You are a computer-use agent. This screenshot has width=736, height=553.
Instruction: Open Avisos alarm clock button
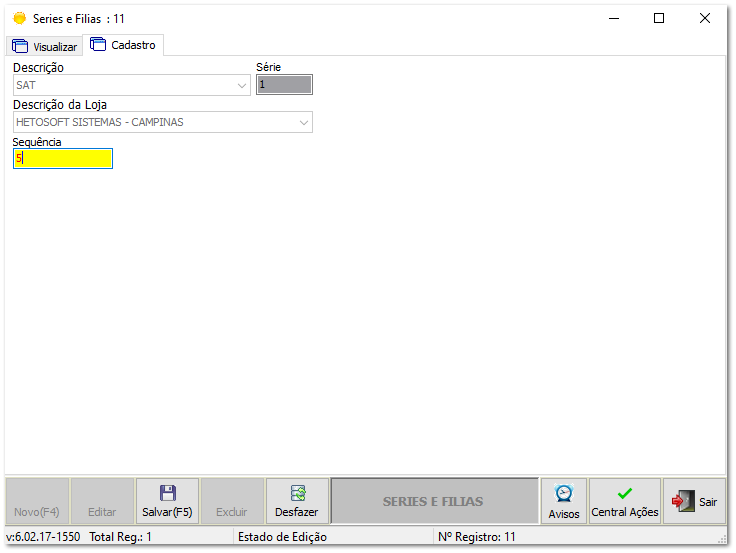pos(564,501)
